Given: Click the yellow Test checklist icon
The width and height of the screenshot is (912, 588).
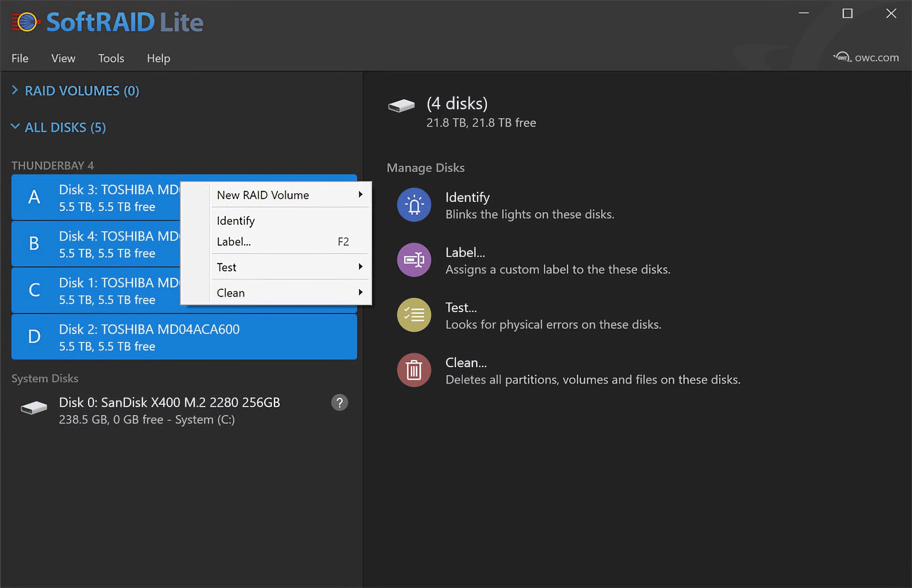Looking at the screenshot, I should (x=414, y=315).
